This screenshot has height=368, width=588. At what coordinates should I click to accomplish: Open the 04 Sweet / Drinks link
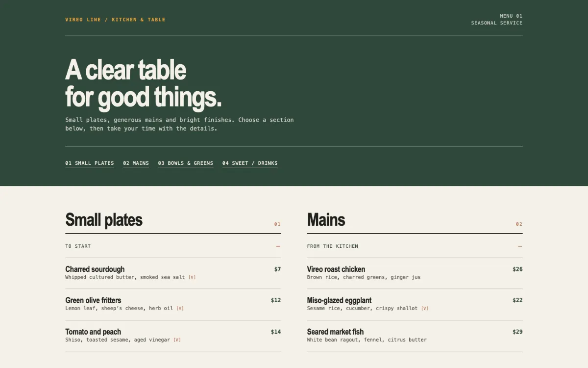click(250, 163)
